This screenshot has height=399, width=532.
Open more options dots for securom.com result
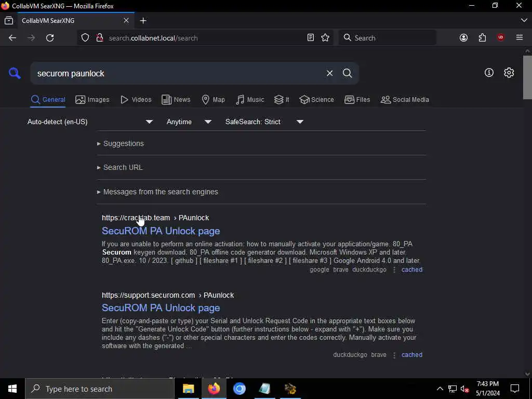(394, 355)
